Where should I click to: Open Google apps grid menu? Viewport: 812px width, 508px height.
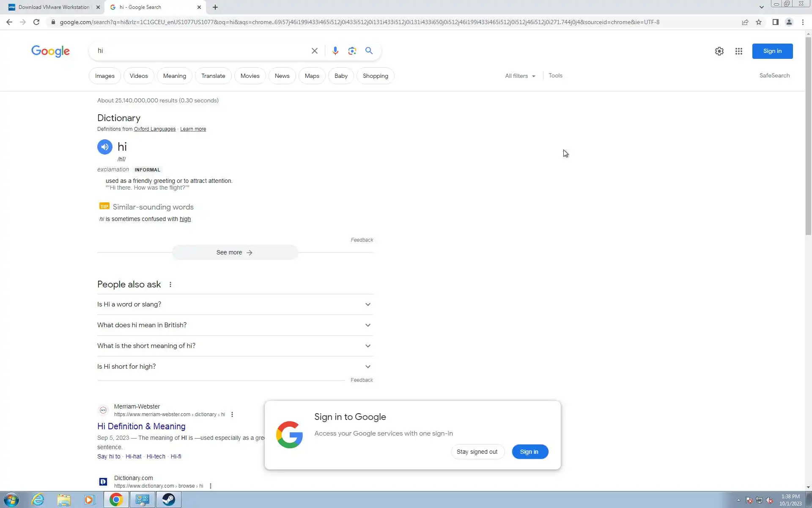738,51
